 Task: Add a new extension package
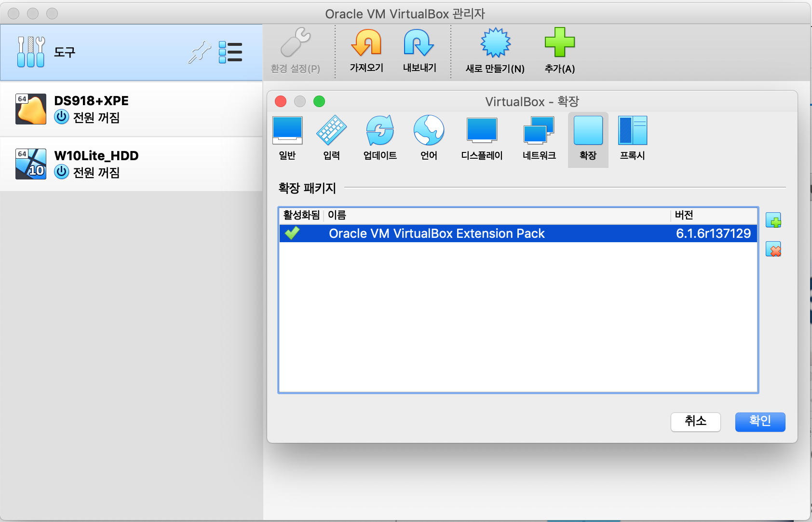pos(773,220)
